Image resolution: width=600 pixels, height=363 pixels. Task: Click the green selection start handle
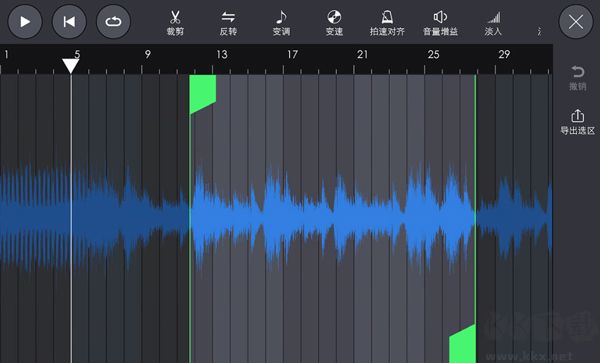coord(203,94)
